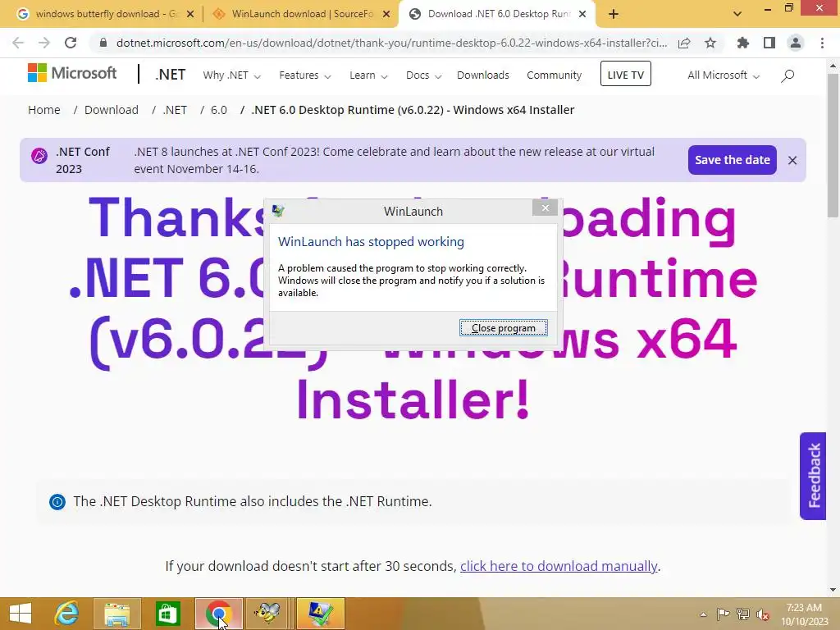840x630 pixels.
Task: Dismiss the .NET Conf banner with X
Action: 792,160
